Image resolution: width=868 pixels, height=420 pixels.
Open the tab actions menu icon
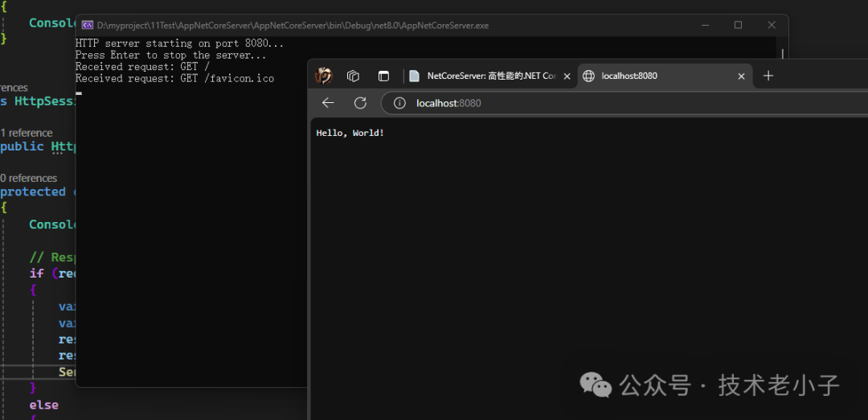pyautogui.click(x=383, y=76)
